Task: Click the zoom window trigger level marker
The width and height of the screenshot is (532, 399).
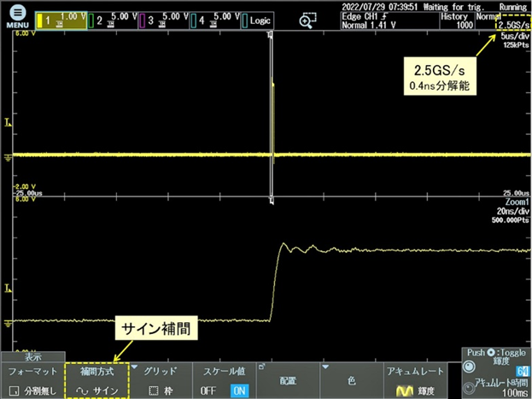Action: [8, 289]
